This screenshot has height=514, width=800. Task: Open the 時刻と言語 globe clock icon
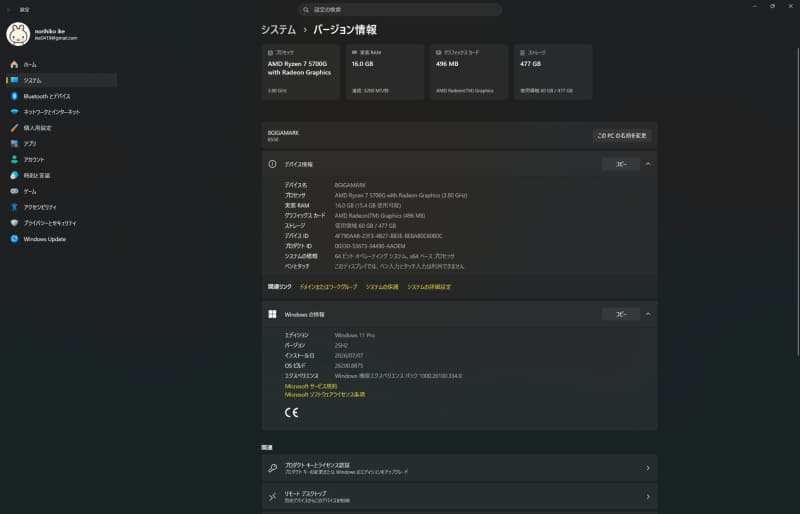(14, 175)
